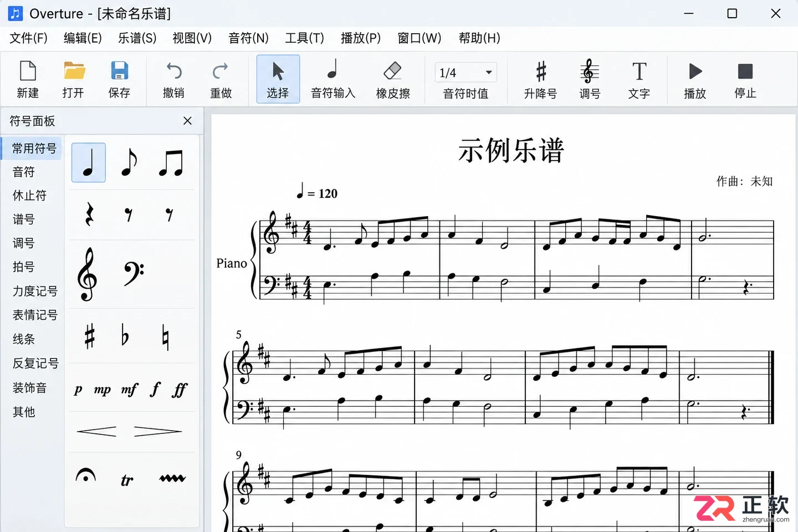The image size is (798, 532).
Task: Open the 调号 key signature tool
Action: coord(590,80)
